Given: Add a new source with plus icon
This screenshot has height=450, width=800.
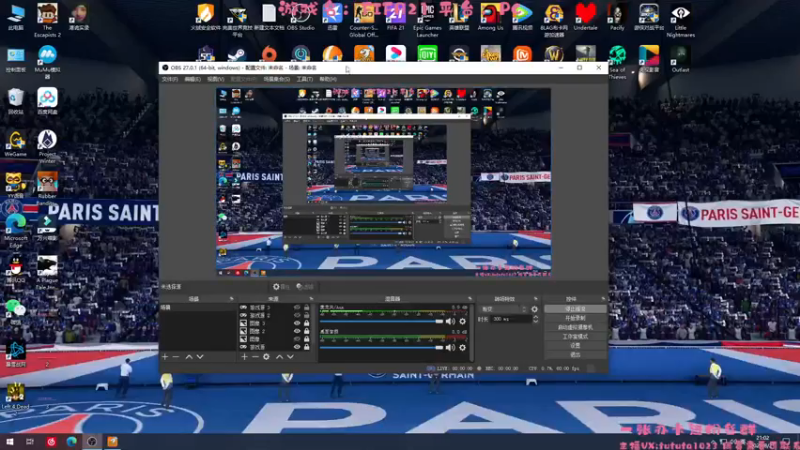Looking at the screenshot, I should [244, 357].
